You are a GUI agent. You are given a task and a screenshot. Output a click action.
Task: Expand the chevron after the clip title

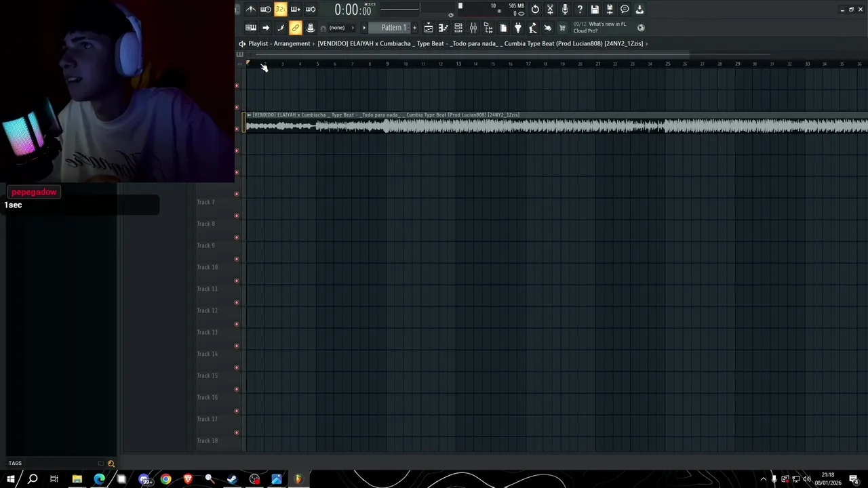point(647,43)
